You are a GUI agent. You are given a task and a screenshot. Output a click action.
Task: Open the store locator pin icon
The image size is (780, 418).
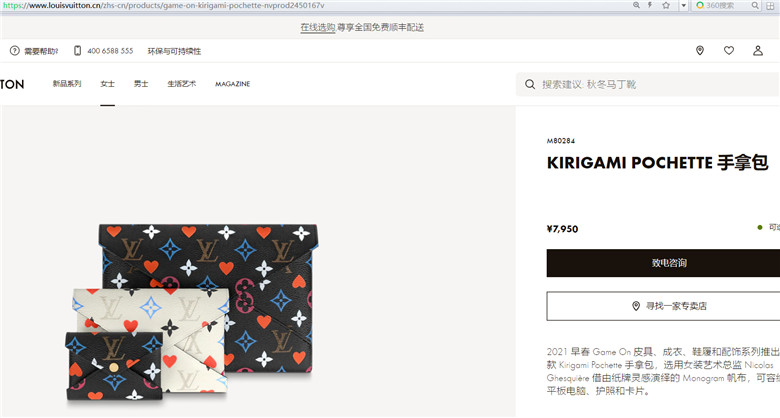point(700,51)
